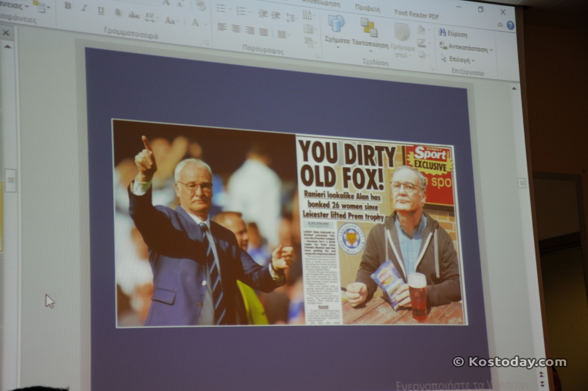
Task: Apply strikethrough (abc) formatting
Action: coord(134,15)
